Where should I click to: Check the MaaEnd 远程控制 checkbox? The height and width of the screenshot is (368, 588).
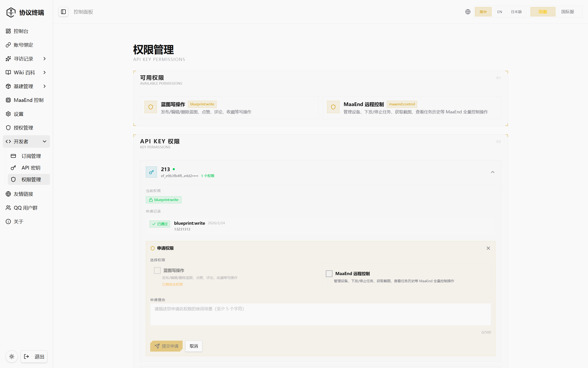pos(329,273)
